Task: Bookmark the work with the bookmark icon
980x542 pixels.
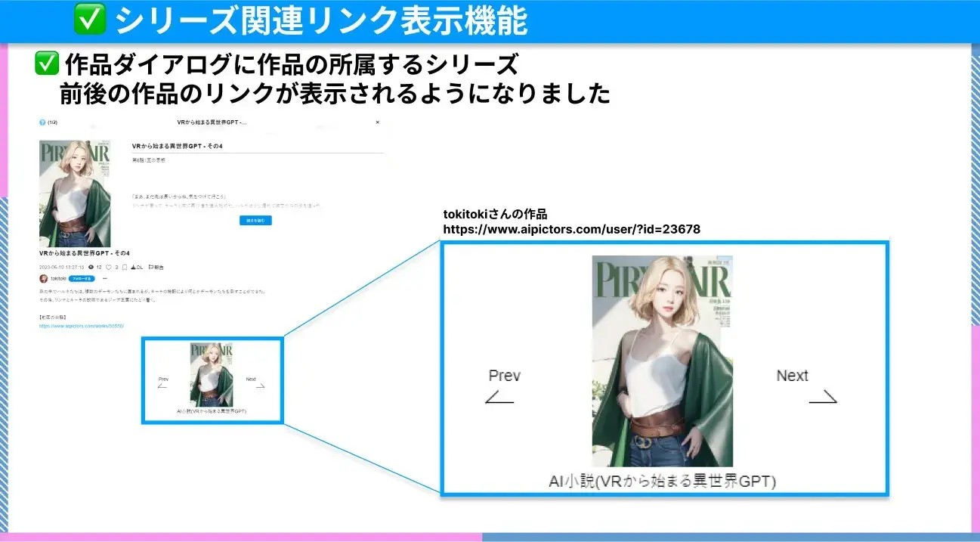Action: click(x=124, y=267)
